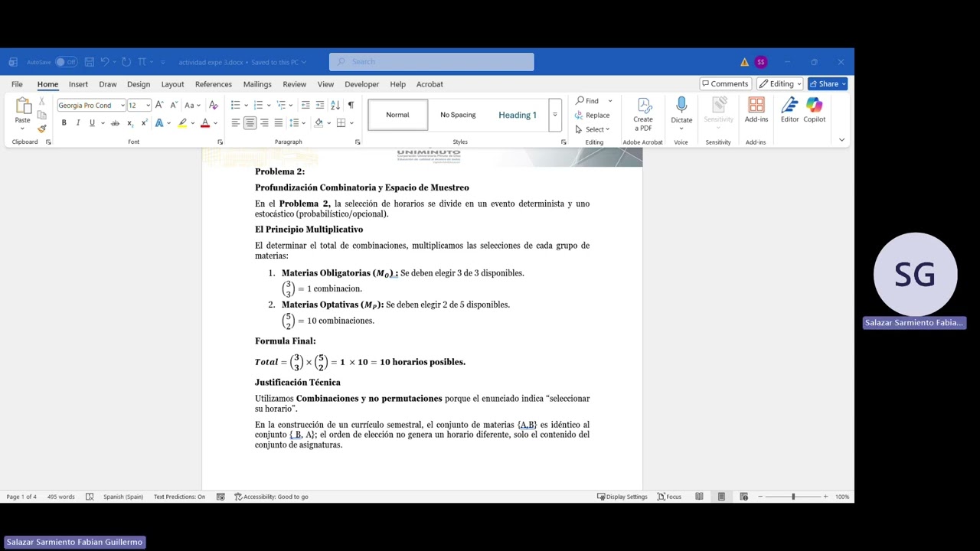The height and width of the screenshot is (551, 980).
Task: Apply the No Spacing style
Action: click(458, 115)
